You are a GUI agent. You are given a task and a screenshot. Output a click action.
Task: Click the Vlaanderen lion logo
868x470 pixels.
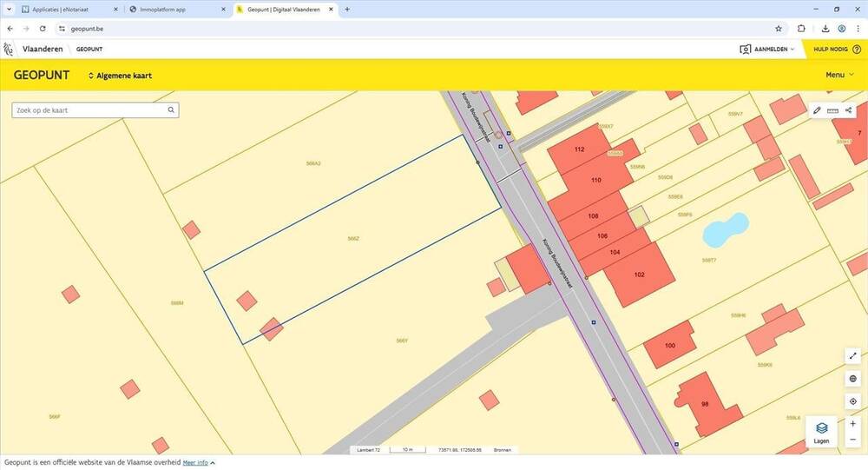[x=8, y=50]
